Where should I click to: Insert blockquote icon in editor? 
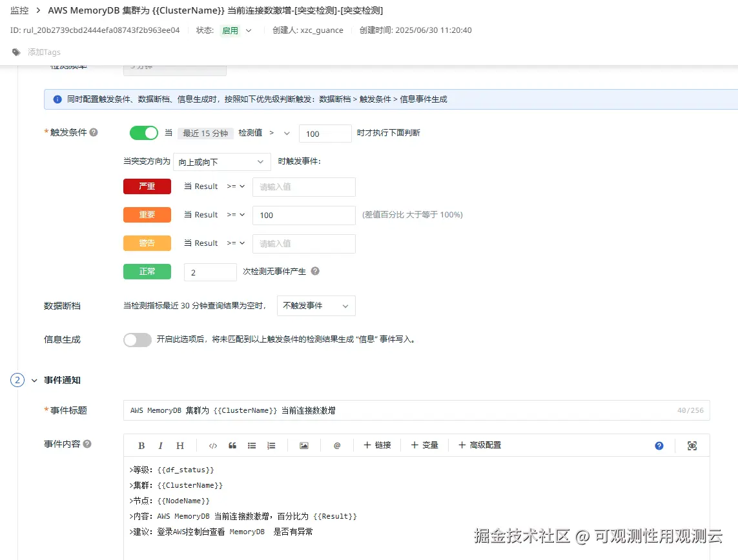pos(232,446)
